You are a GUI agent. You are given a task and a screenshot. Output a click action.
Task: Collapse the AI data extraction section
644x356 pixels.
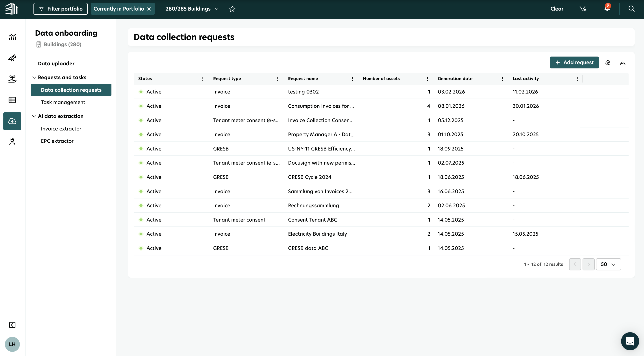pos(35,116)
